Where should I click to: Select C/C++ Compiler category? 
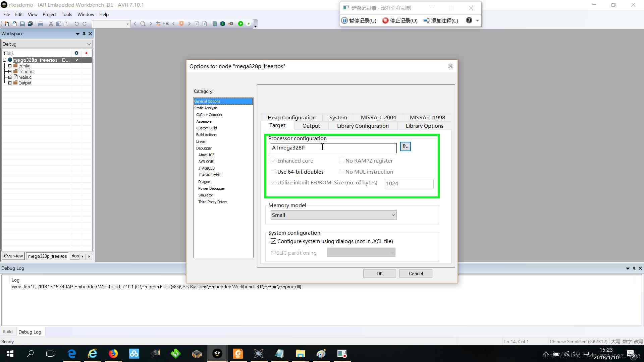(209, 115)
